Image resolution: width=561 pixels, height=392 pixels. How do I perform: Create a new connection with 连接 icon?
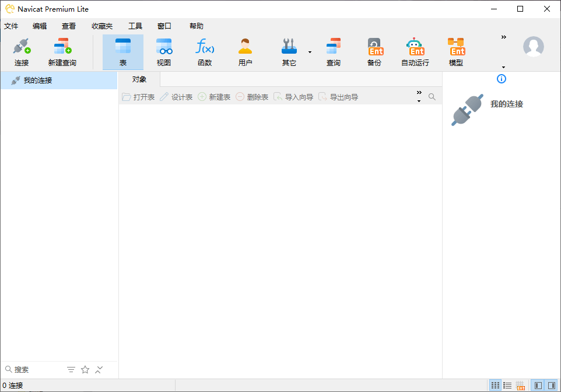pos(21,51)
